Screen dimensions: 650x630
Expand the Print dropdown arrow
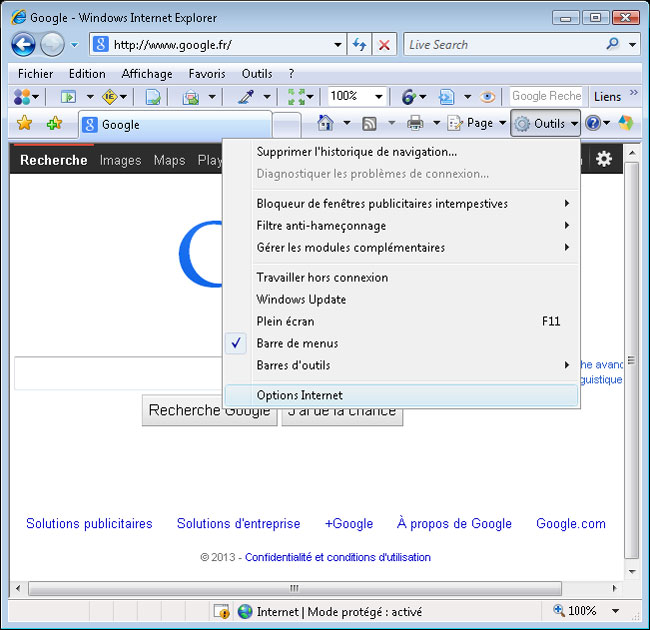436,123
